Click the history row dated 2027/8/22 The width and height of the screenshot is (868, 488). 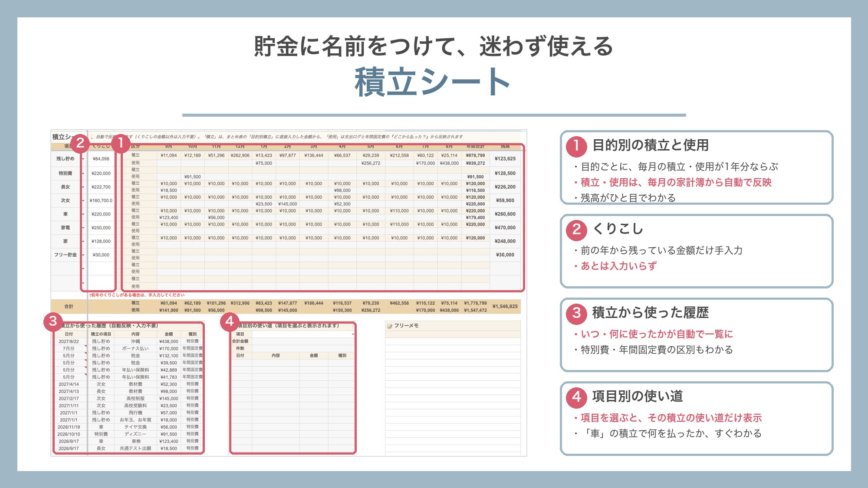tap(128, 341)
